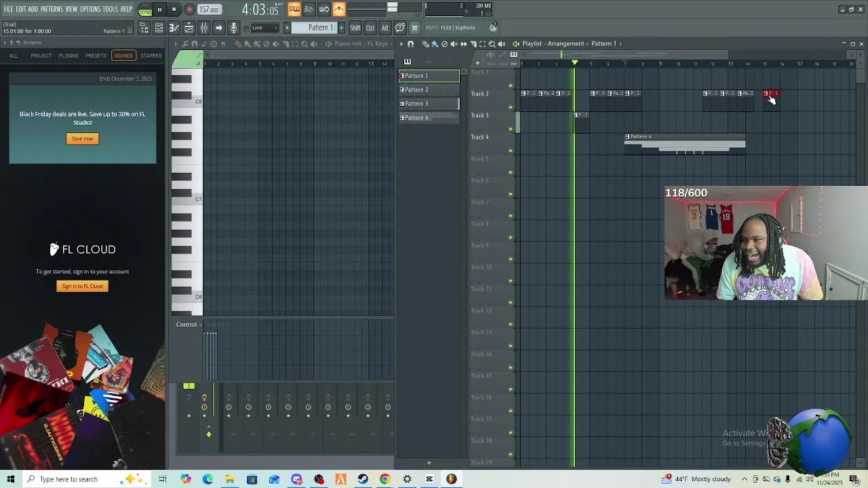Mute Track 2 with its green dot
Image resolution: width=868 pixels, height=488 pixels.
click(511, 107)
